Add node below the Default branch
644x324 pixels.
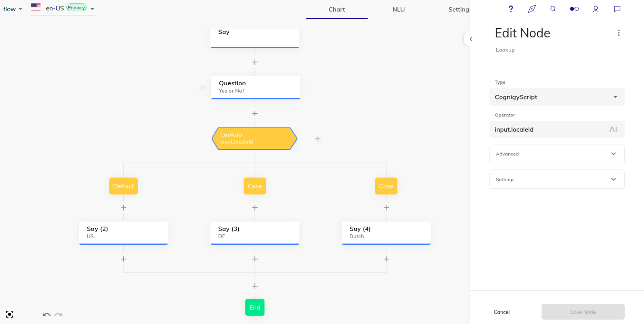click(x=124, y=208)
